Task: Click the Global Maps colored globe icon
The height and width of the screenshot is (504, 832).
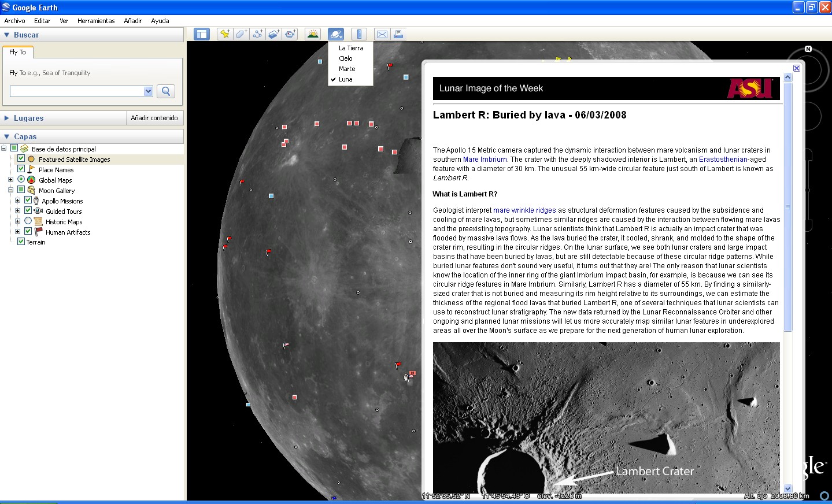Action: point(31,180)
